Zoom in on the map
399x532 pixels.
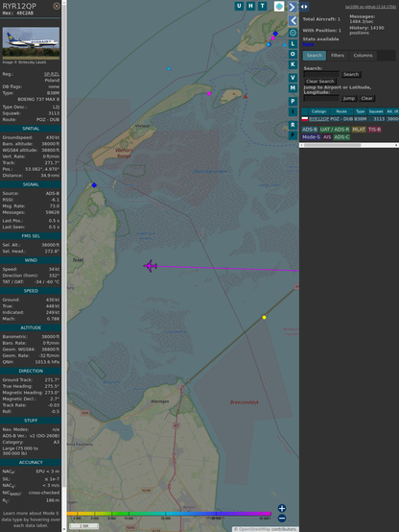point(282,508)
